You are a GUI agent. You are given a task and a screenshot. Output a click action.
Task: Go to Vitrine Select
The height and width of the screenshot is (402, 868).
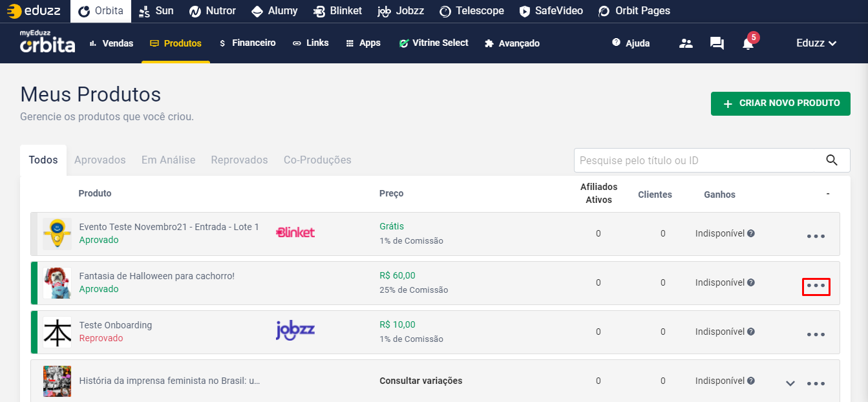(434, 43)
